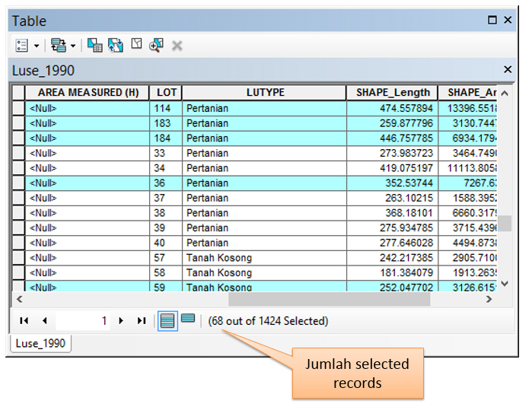Click Pertanian cell in LOT 33 row
The image size is (532, 410).
[265, 153]
